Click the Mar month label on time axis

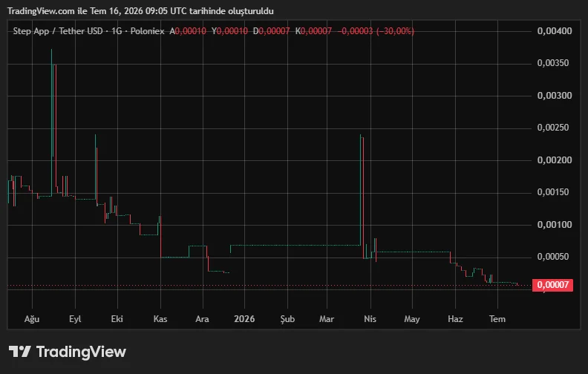tap(326, 319)
